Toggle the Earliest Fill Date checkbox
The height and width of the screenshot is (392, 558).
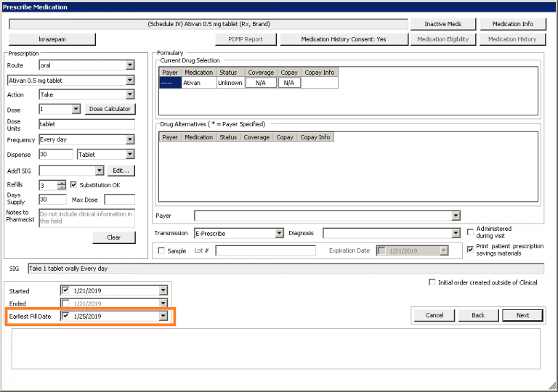pos(65,316)
